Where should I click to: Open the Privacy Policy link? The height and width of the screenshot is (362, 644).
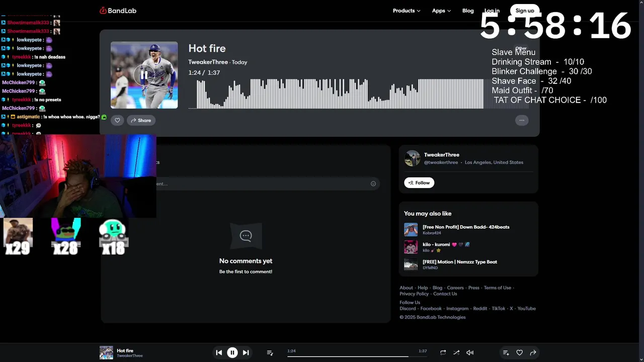414,294
